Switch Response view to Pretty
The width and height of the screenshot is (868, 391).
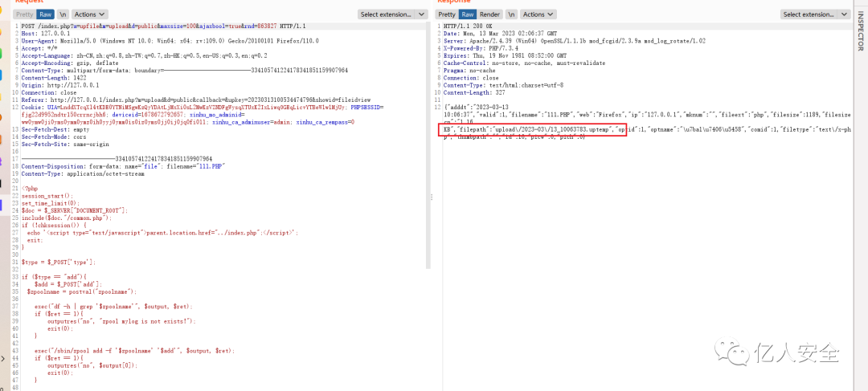click(448, 14)
